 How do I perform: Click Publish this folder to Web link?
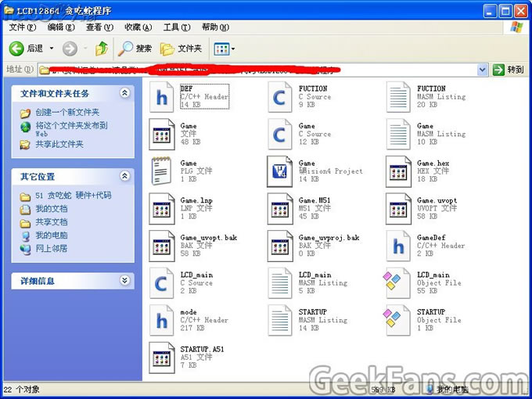click(x=70, y=125)
